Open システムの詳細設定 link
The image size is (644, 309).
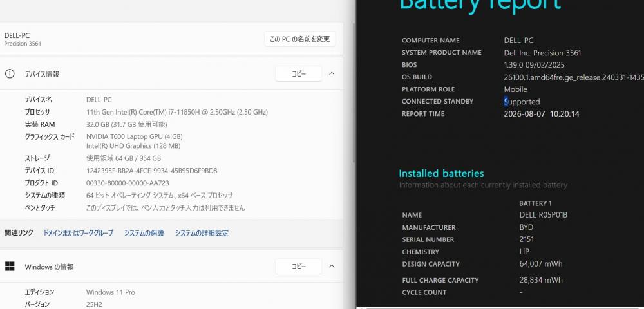(x=202, y=233)
